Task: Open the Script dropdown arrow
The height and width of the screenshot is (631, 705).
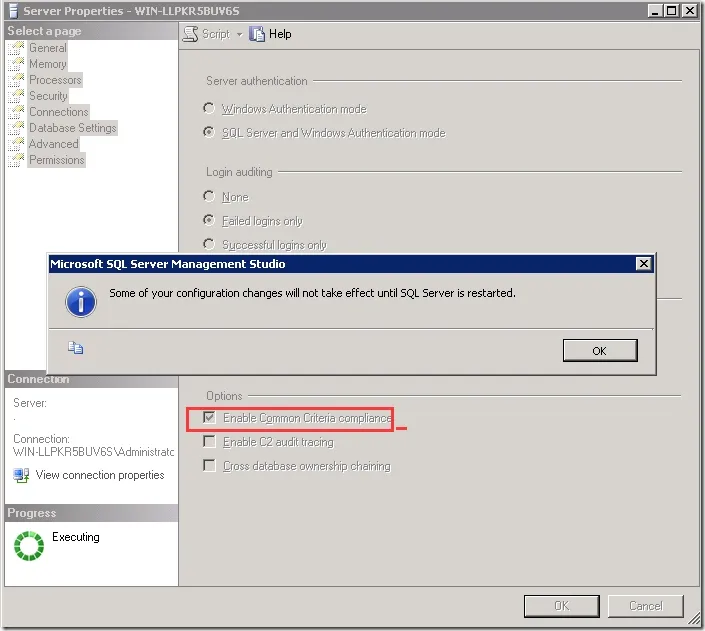Action: coord(239,35)
